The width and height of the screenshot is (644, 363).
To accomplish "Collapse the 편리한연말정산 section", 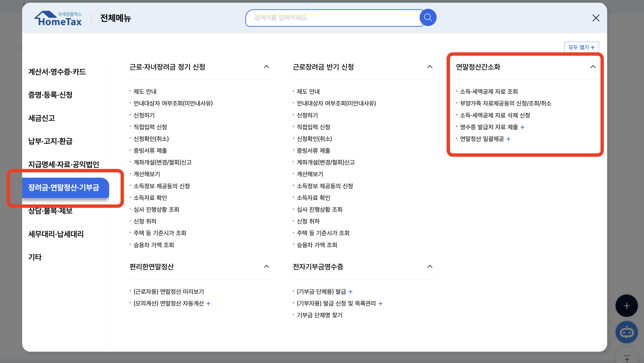I will point(266,266).
